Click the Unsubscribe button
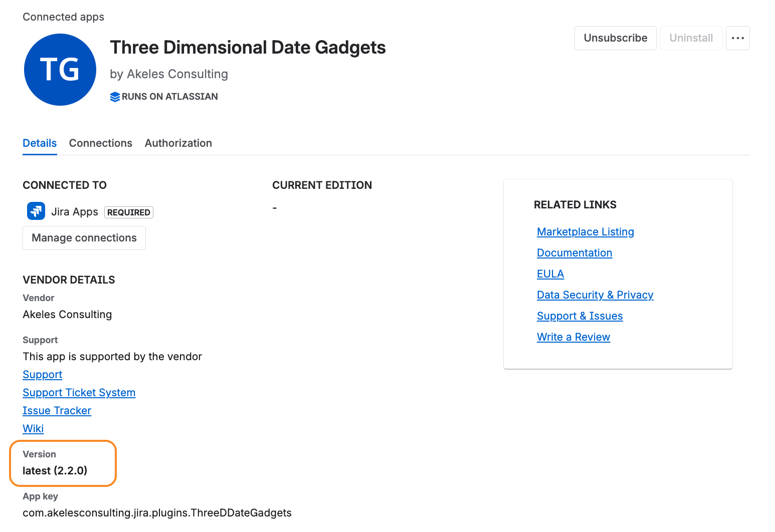Screen dimensions: 775x532 pyautogui.click(x=615, y=38)
